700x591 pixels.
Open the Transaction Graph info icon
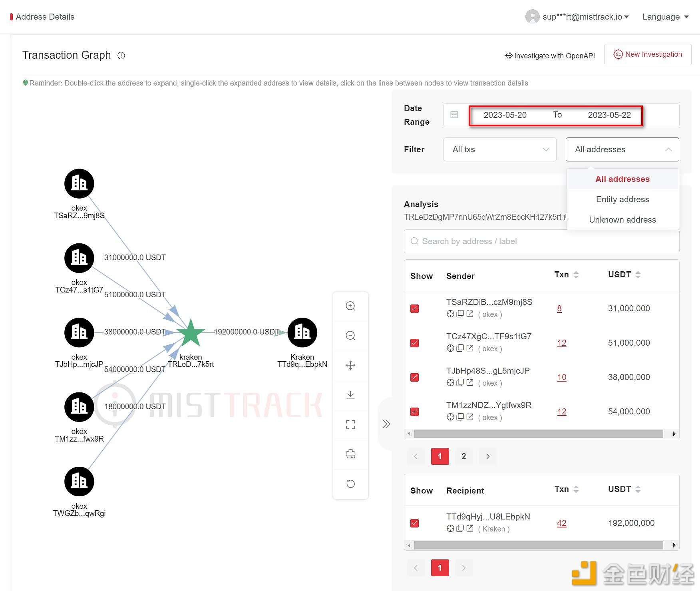(121, 56)
